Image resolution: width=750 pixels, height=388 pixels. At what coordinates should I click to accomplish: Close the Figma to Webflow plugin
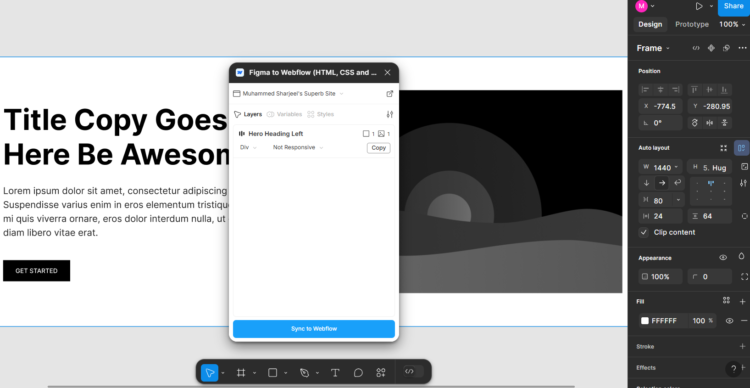(x=387, y=72)
